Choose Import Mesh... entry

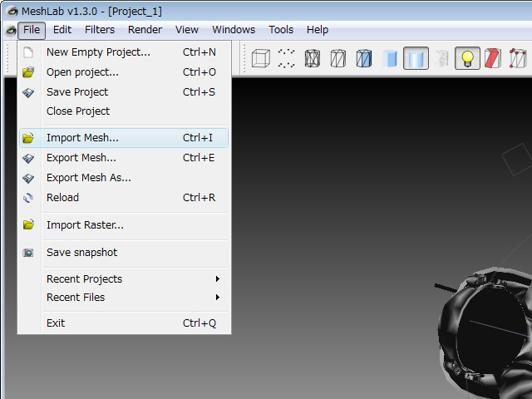pos(124,138)
